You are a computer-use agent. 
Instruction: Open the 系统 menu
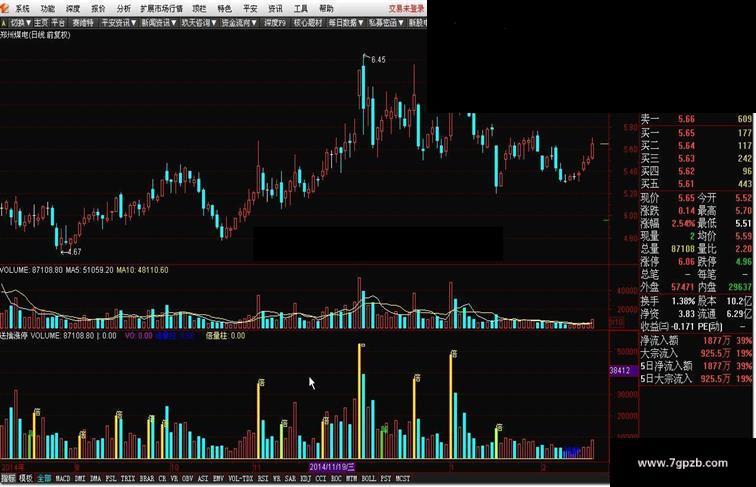click(x=22, y=9)
